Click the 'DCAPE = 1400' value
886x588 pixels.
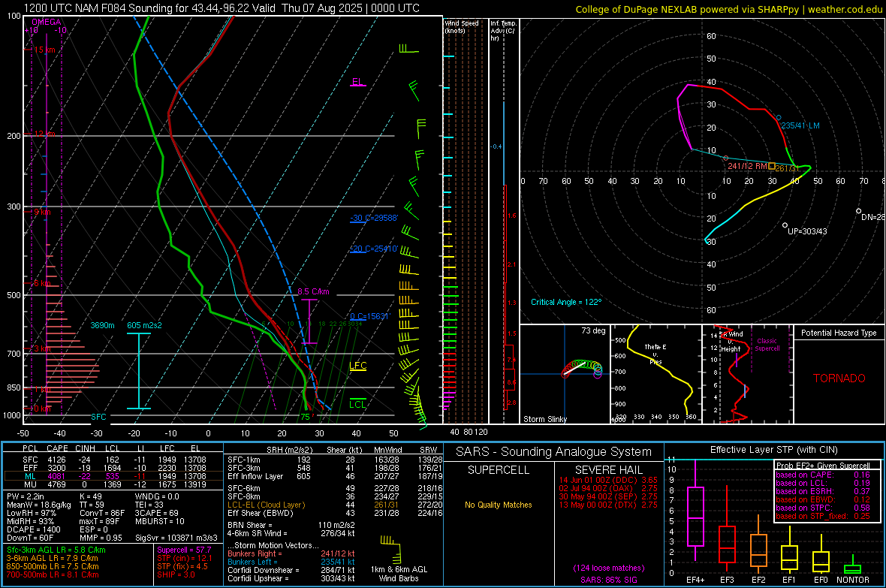[33, 529]
